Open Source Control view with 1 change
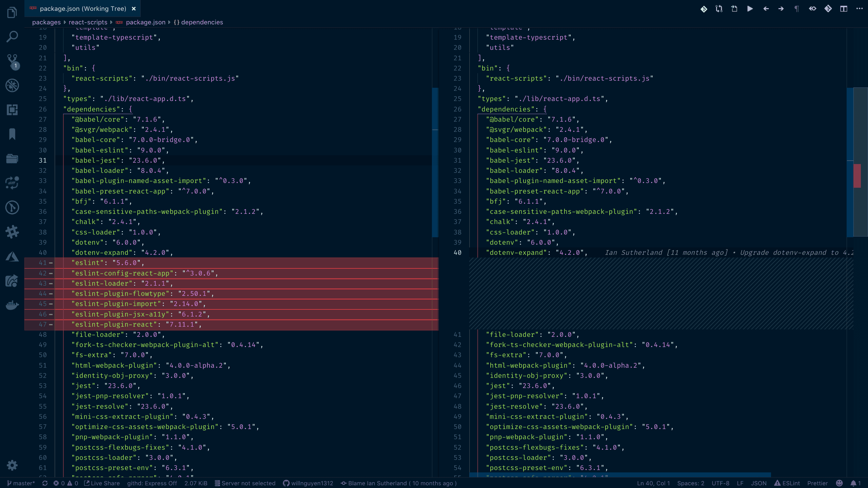This screenshot has width=868, height=488. [x=12, y=61]
